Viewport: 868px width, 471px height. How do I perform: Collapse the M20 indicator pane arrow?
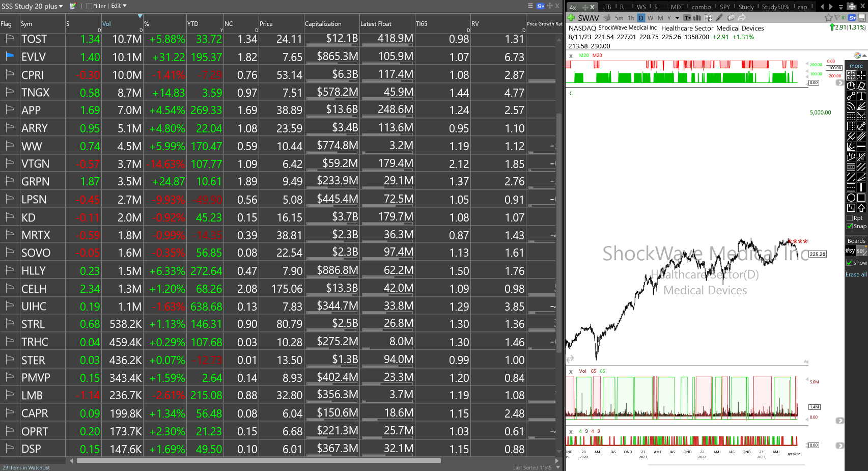(x=864, y=55)
